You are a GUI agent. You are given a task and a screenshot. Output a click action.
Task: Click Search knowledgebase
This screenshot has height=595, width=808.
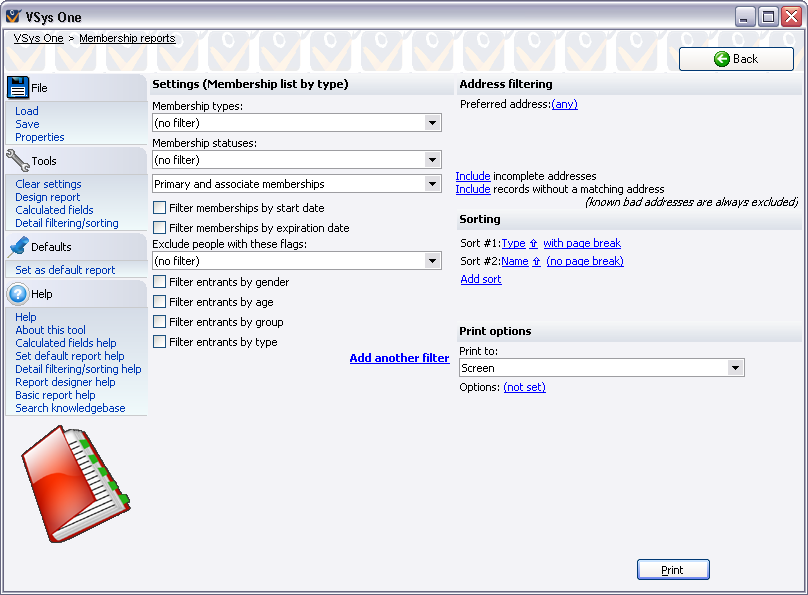point(70,408)
